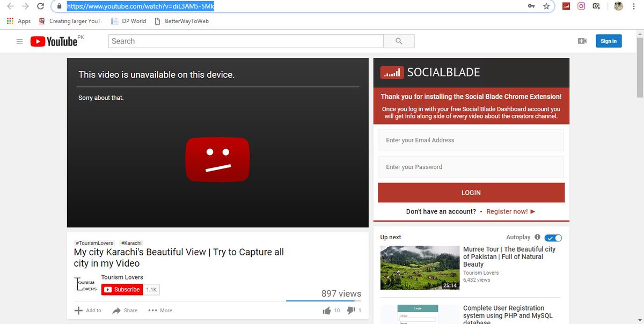Click the 1.1K subscriber count
The height and width of the screenshot is (324, 644).
pos(151,289)
